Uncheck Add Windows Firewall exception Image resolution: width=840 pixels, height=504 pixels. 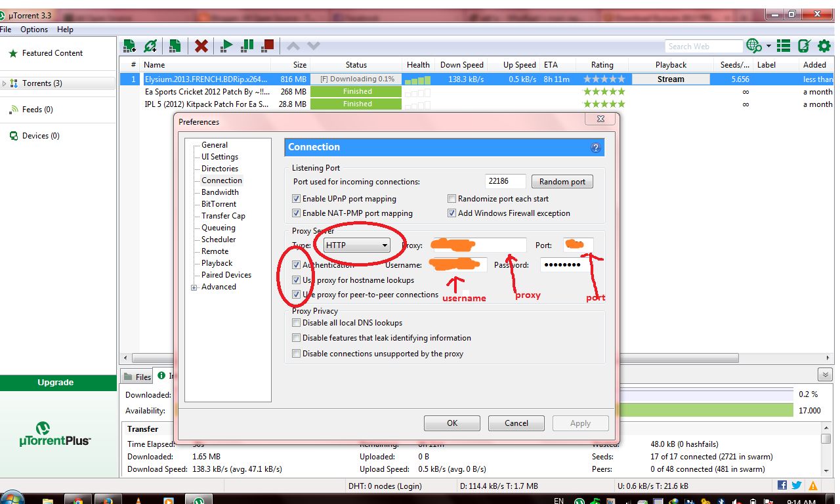tap(451, 213)
